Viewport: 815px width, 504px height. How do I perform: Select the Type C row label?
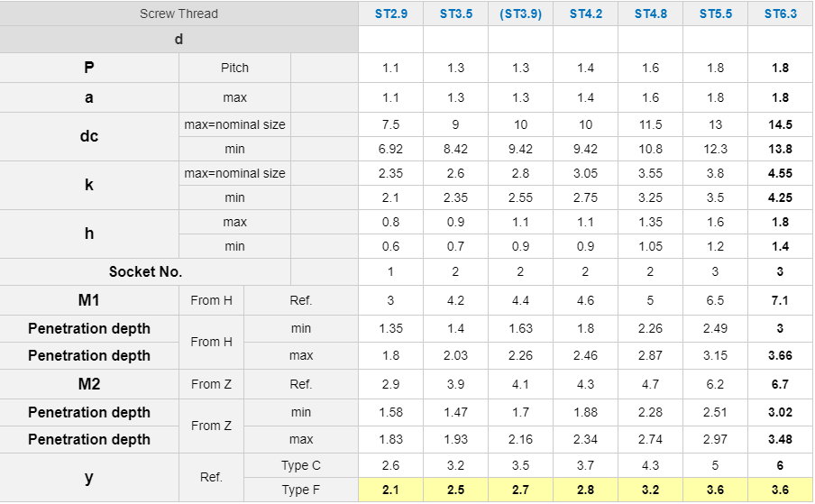click(301, 465)
